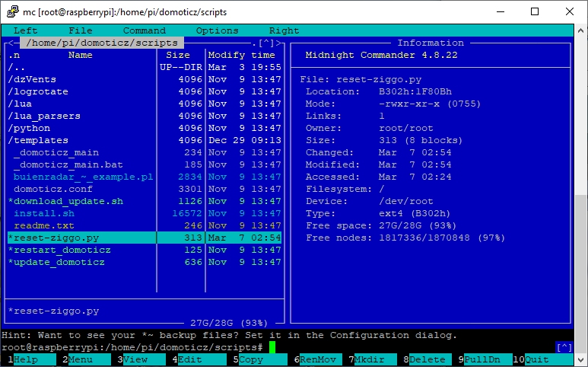
Task: Click the Owner root/root value
Action: pos(405,129)
